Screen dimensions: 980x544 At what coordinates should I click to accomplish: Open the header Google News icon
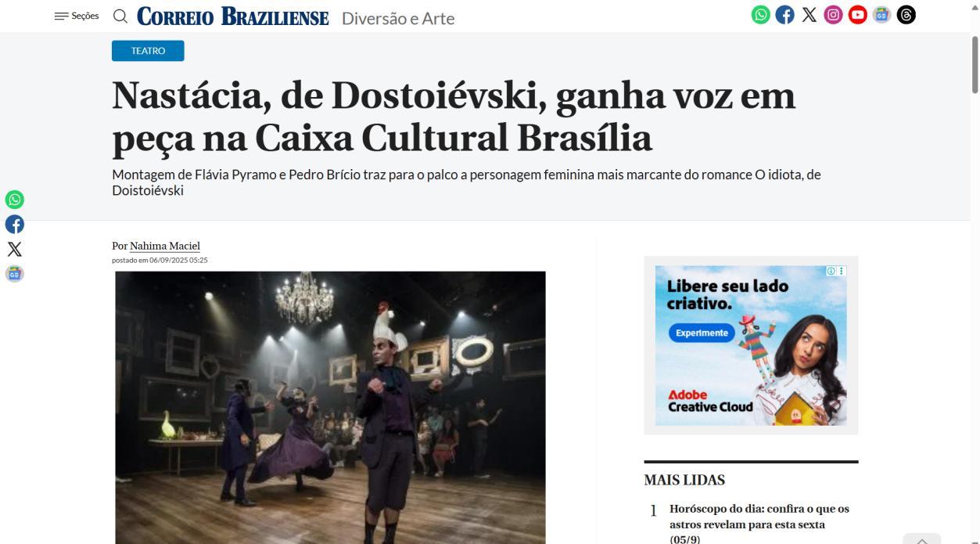click(881, 15)
